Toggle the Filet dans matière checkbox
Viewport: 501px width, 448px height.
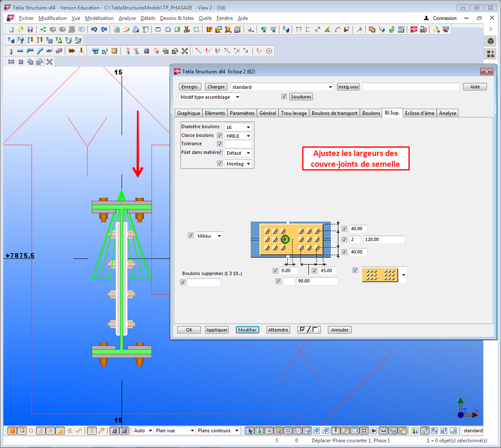pyautogui.click(x=220, y=152)
